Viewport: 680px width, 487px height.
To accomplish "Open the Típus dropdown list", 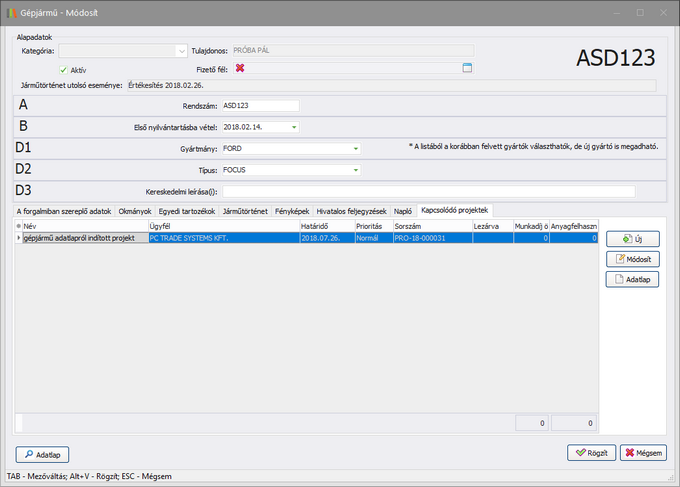I will pyautogui.click(x=355, y=170).
